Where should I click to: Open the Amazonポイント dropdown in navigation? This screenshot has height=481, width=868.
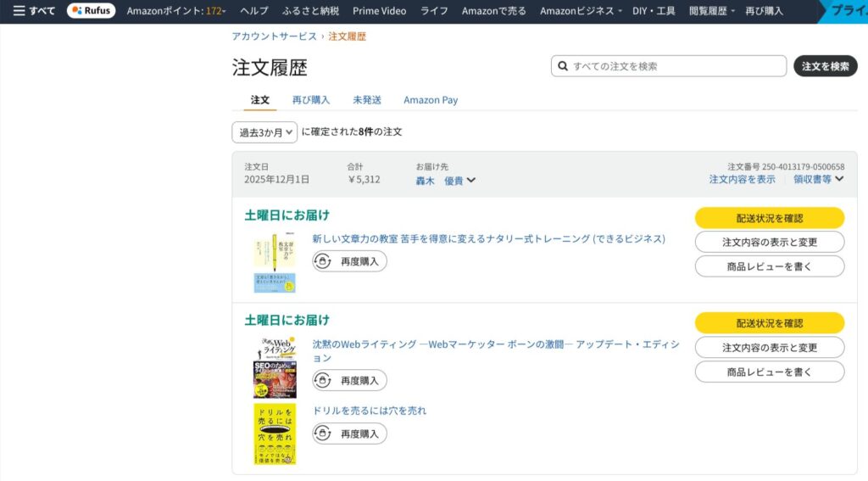coord(176,11)
